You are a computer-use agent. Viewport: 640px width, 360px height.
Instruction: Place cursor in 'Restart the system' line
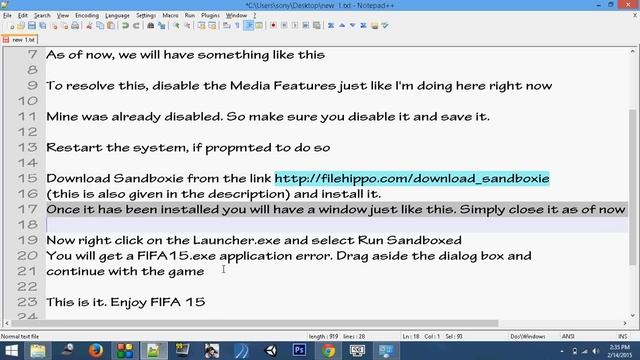click(x=188, y=147)
